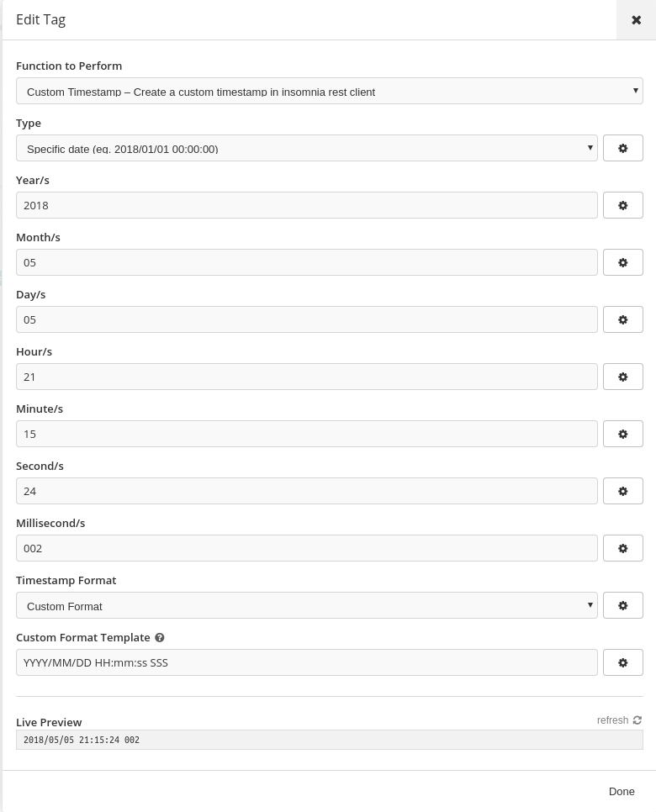Click the gear beside Custom Format Template
Image resolution: width=656 pixels, height=812 pixels.
coord(623,662)
